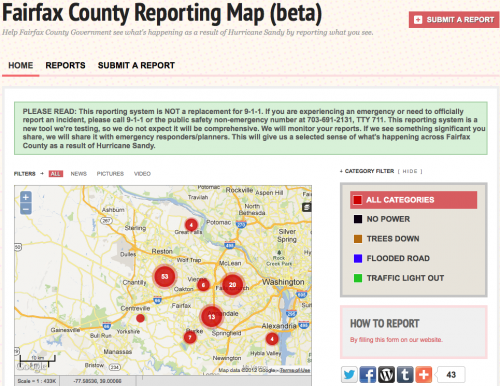The width and height of the screenshot is (500, 386).
Task: Share the page via Facebook icon
Action: [368, 374]
